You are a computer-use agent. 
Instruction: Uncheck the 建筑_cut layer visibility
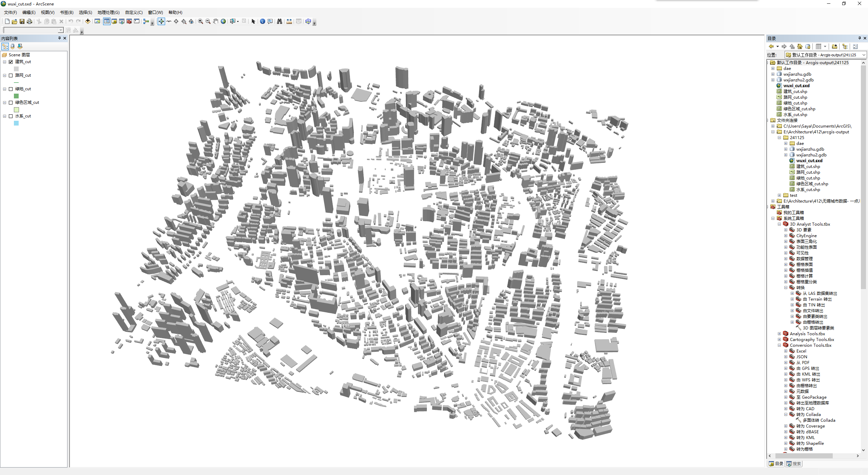click(11, 62)
